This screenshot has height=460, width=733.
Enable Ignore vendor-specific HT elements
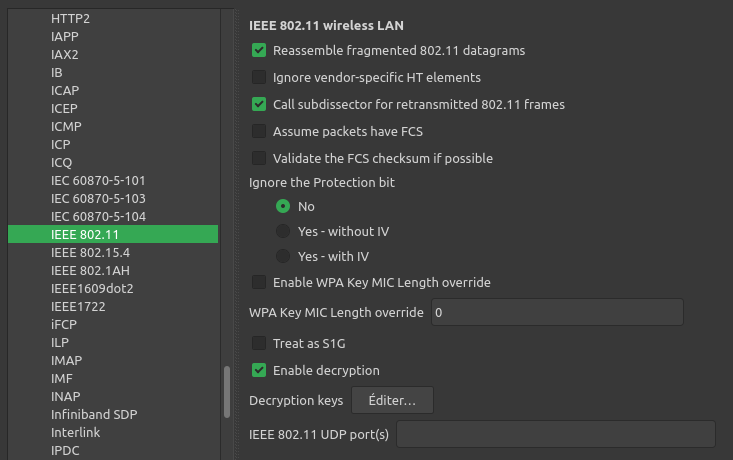click(259, 77)
